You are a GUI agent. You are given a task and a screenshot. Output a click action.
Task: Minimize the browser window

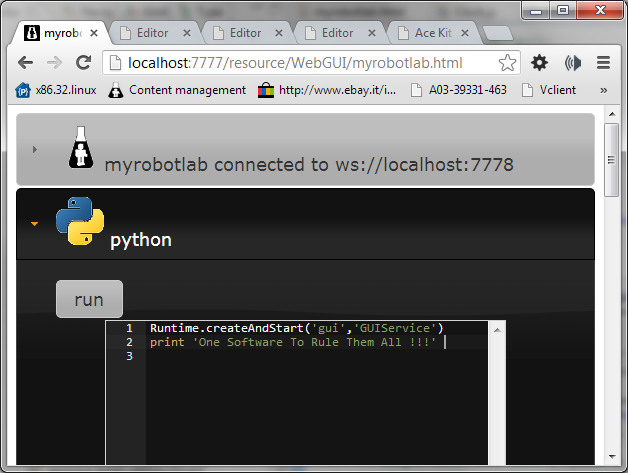(535, 10)
